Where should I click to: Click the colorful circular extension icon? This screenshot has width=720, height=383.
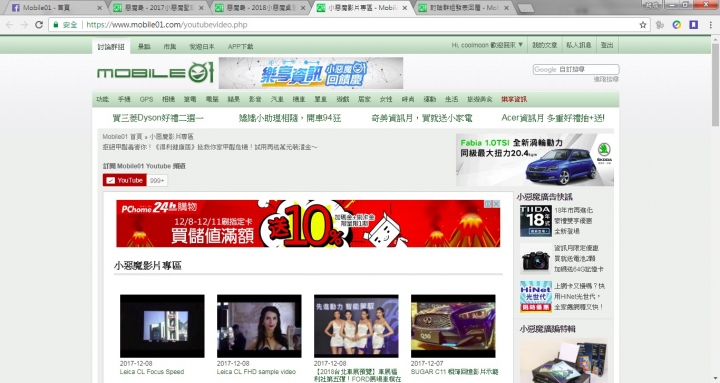click(677, 25)
